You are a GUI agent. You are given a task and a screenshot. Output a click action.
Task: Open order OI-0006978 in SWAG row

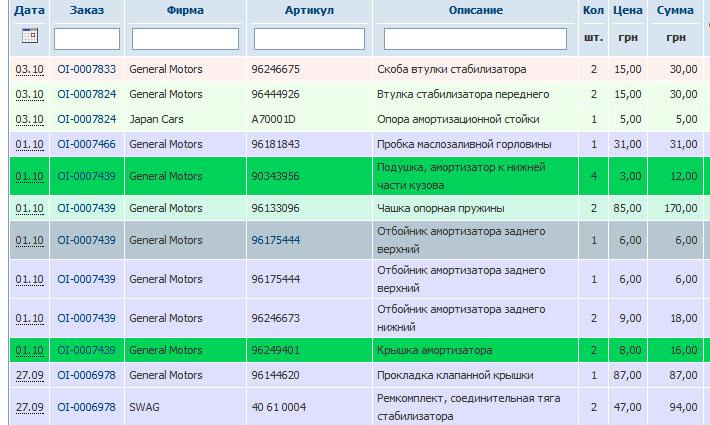coord(86,407)
